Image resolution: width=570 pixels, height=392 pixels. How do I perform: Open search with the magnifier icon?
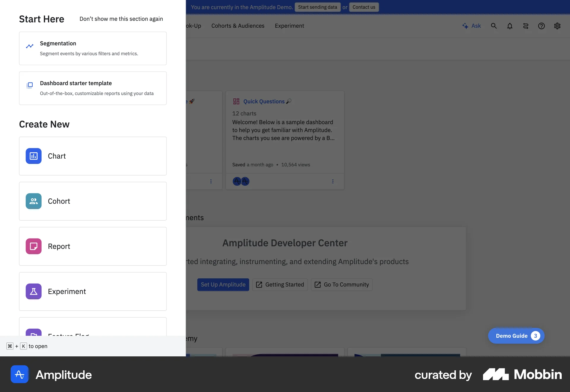coord(494,26)
